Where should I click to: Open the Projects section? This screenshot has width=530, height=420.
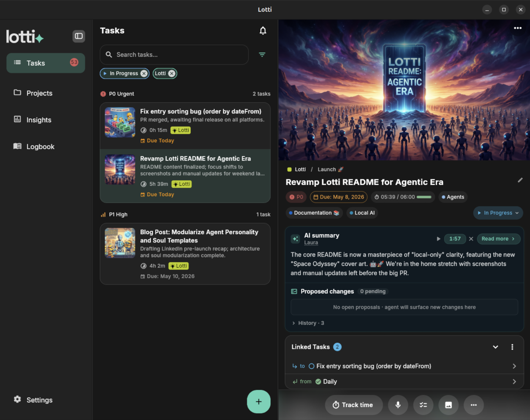point(46,93)
